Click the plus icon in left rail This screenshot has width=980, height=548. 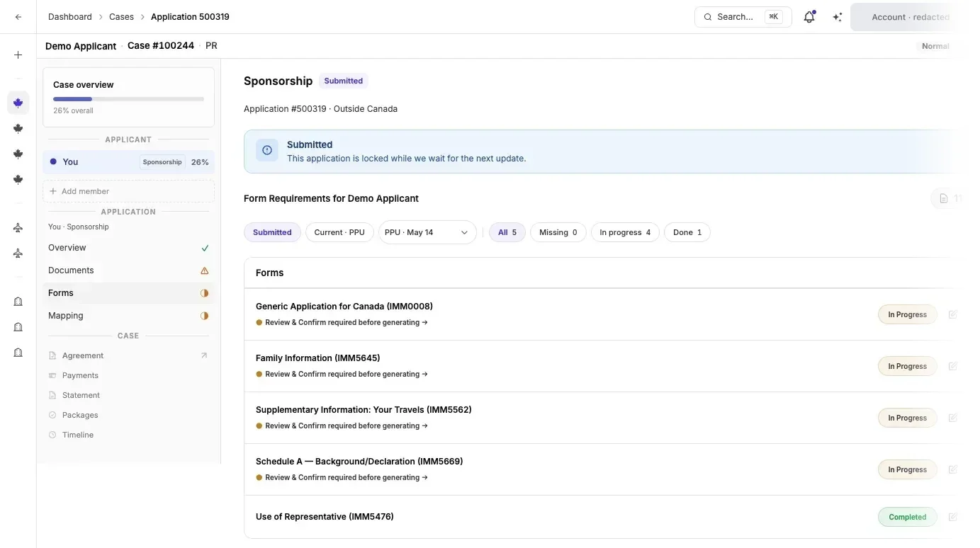[18, 55]
